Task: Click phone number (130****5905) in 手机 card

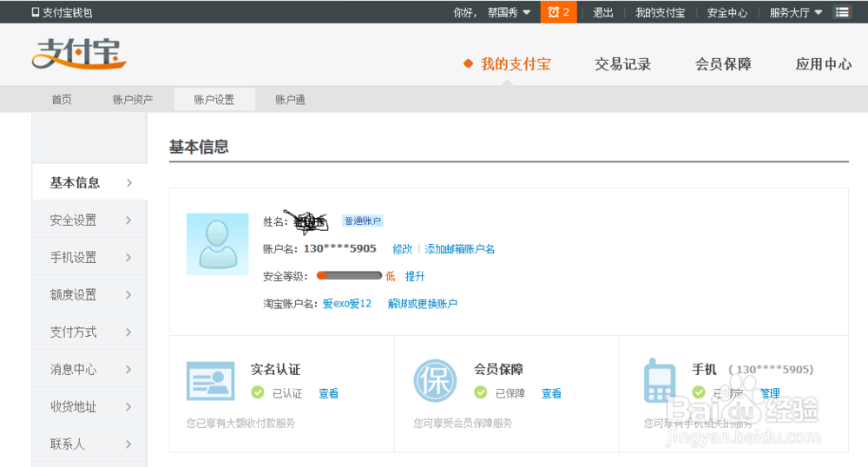Action: pyautogui.click(x=771, y=369)
